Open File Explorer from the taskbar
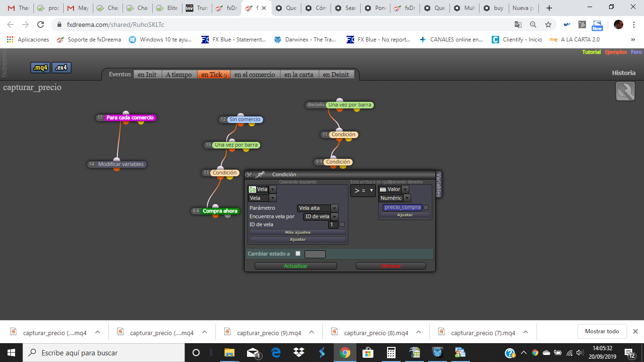The image size is (644, 362). point(230,353)
